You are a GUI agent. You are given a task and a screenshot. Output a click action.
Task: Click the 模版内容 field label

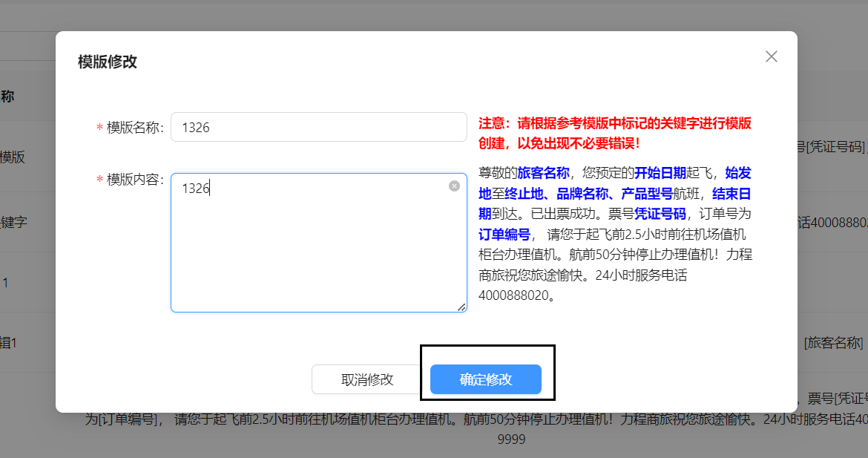click(134, 180)
